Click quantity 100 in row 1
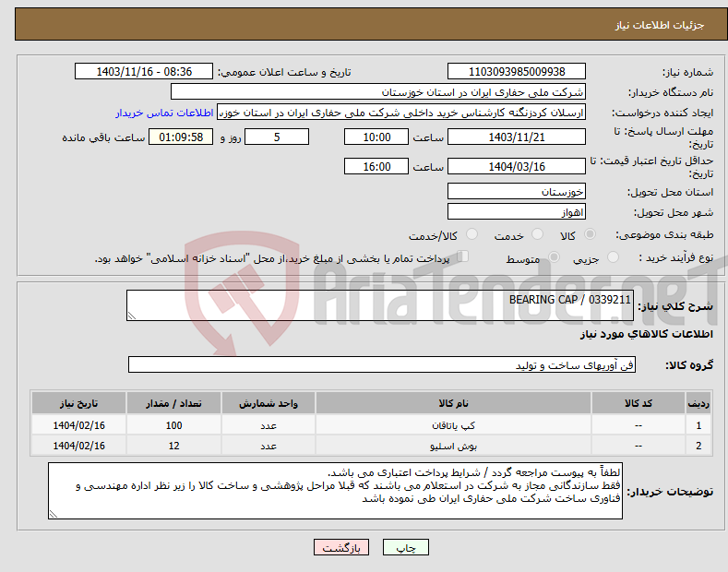Image resolution: width=728 pixels, height=572 pixels. [173, 425]
